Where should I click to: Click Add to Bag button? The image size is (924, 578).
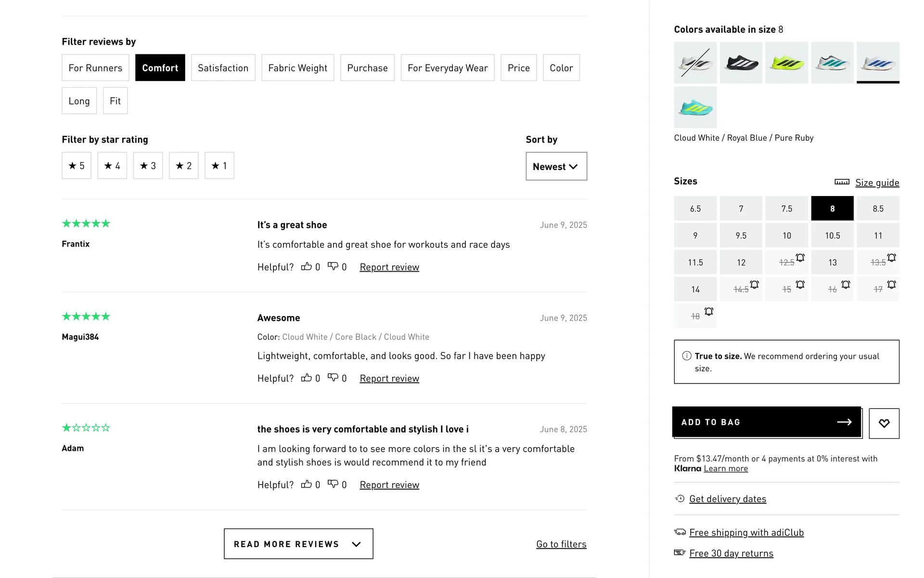coord(767,422)
